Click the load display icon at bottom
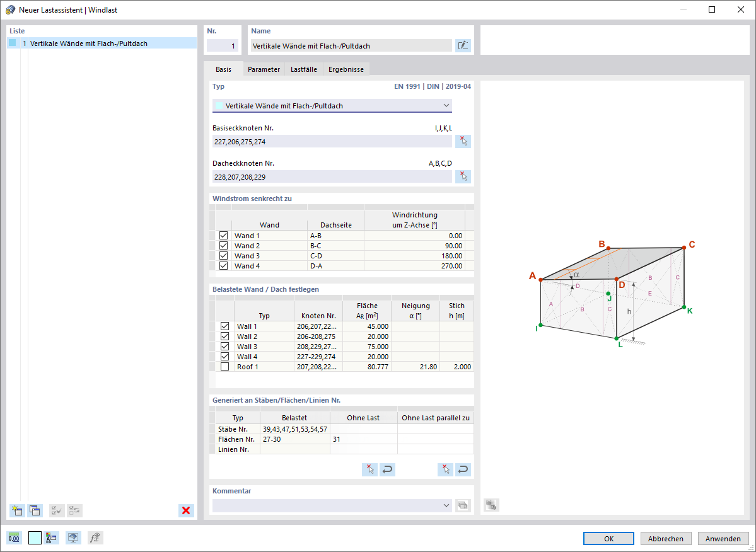 pyautogui.click(x=51, y=538)
